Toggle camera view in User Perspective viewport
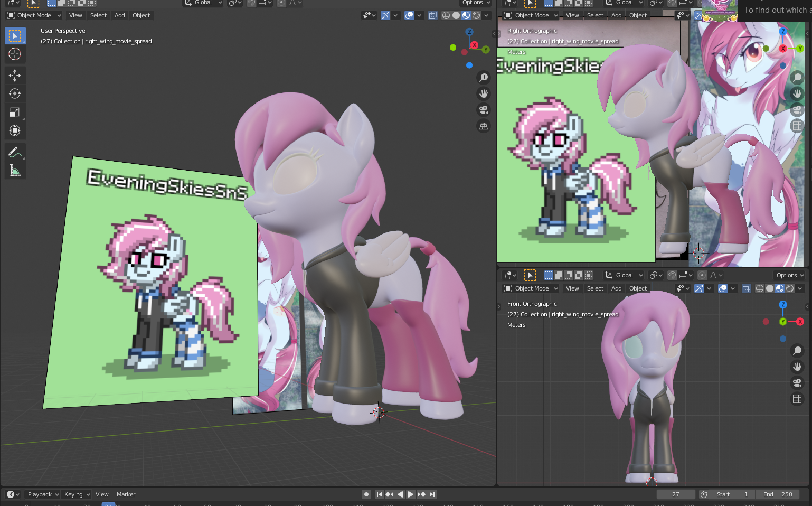The width and height of the screenshot is (812, 506). (x=484, y=110)
